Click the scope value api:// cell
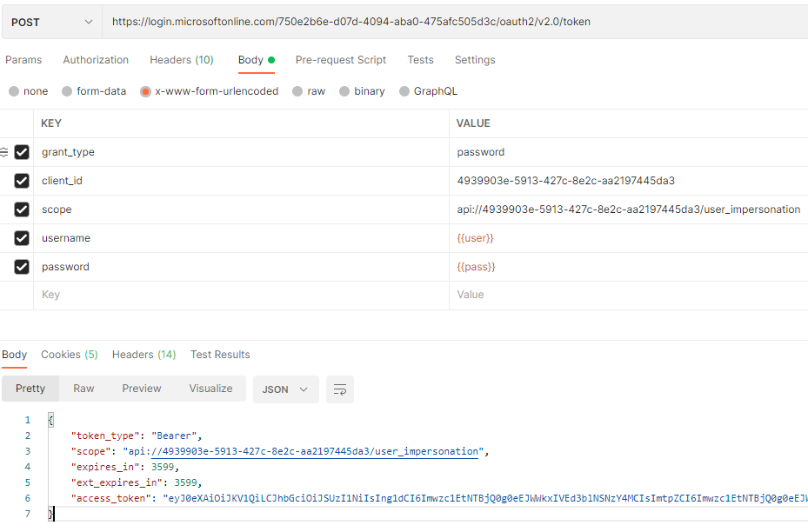The height and width of the screenshot is (532, 808). [x=629, y=209]
